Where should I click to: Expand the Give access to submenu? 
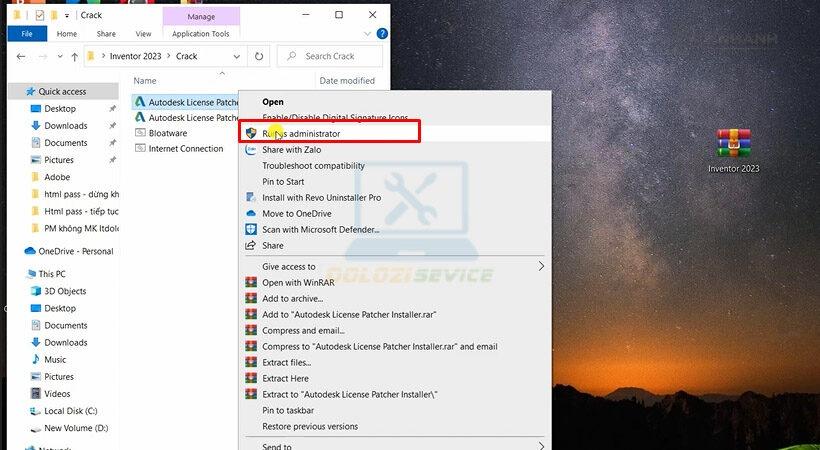(x=541, y=267)
